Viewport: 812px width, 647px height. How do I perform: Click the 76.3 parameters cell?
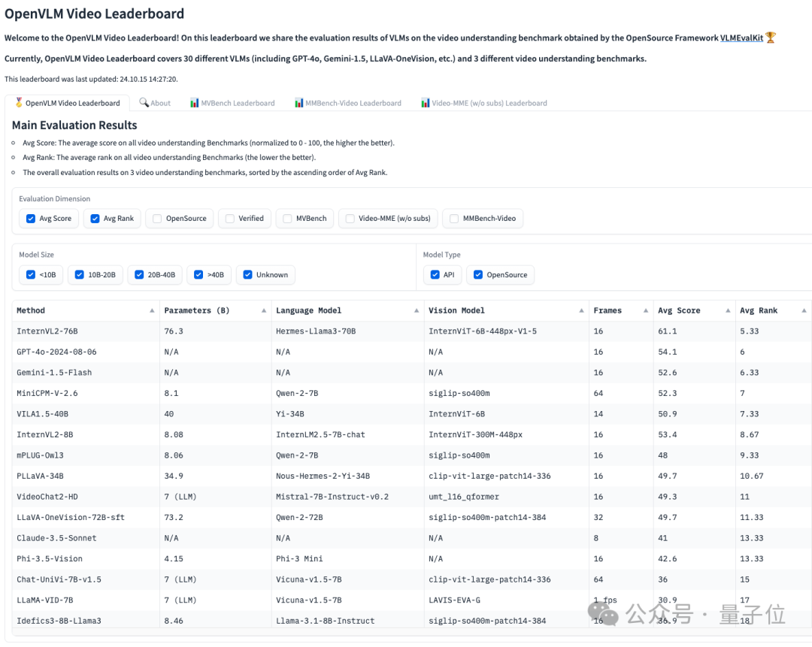point(216,331)
